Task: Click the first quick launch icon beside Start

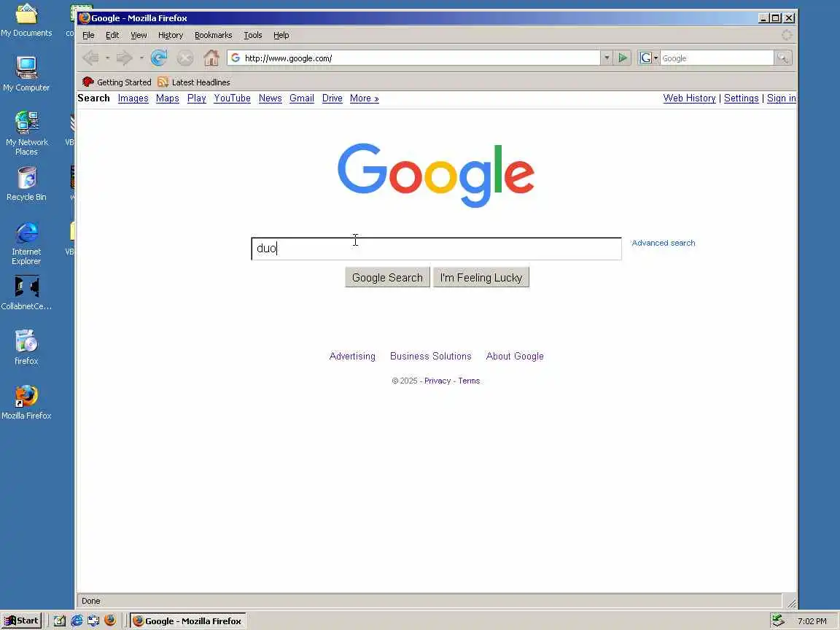Action: pos(60,621)
